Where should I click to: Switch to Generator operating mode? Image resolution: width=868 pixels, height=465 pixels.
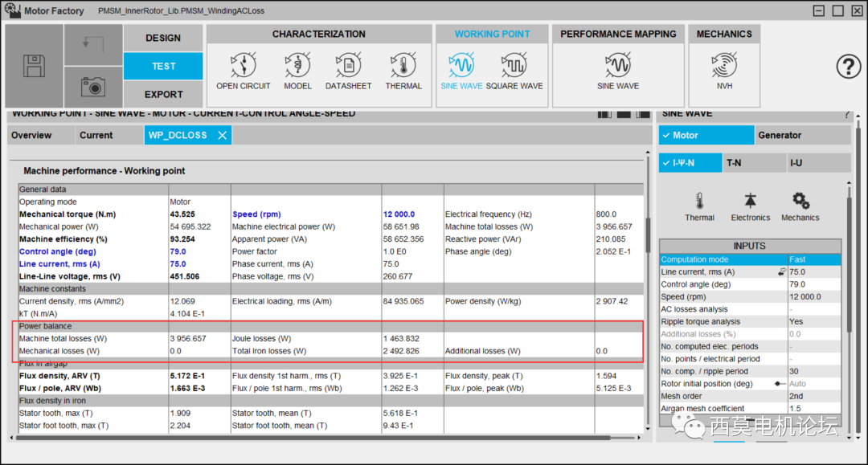point(800,135)
